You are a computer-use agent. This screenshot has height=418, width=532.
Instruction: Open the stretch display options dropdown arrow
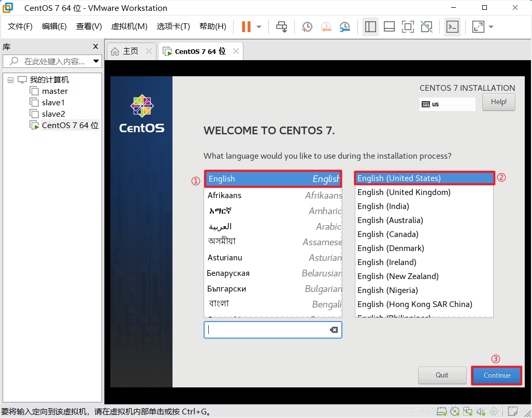point(491,27)
